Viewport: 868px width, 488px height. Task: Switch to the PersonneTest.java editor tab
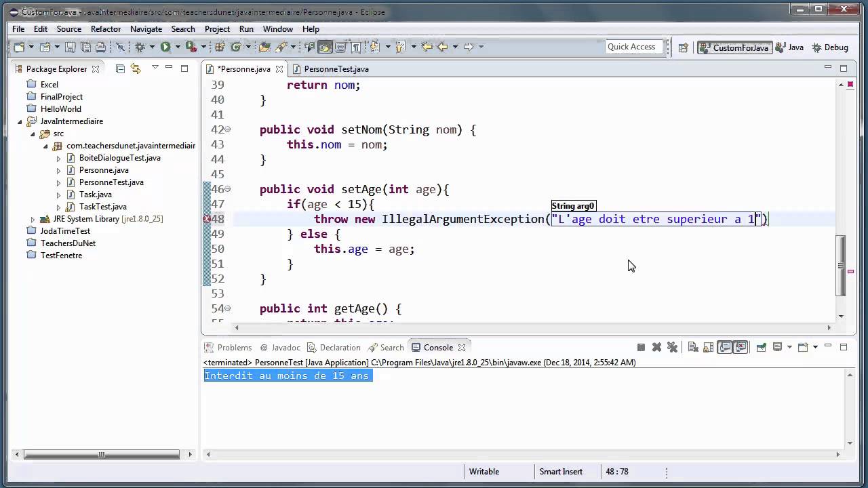pos(336,68)
